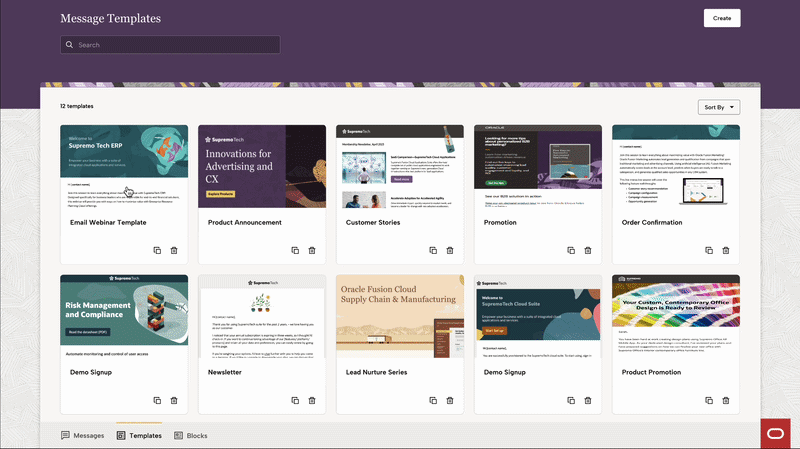This screenshot has height=449, width=800.
Task: Open Oracle Fusion Cloud Supply Chain thumbnail
Action: point(400,316)
